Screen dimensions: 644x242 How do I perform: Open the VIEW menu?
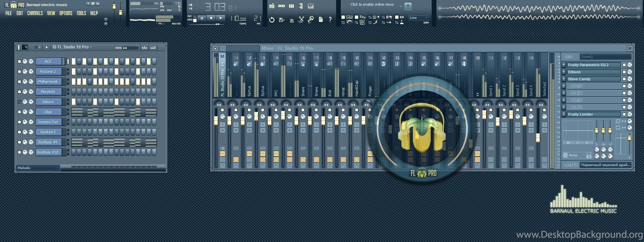point(51,13)
